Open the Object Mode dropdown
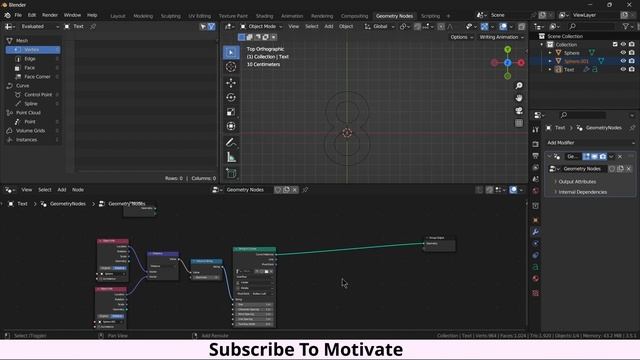 point(261,27)
